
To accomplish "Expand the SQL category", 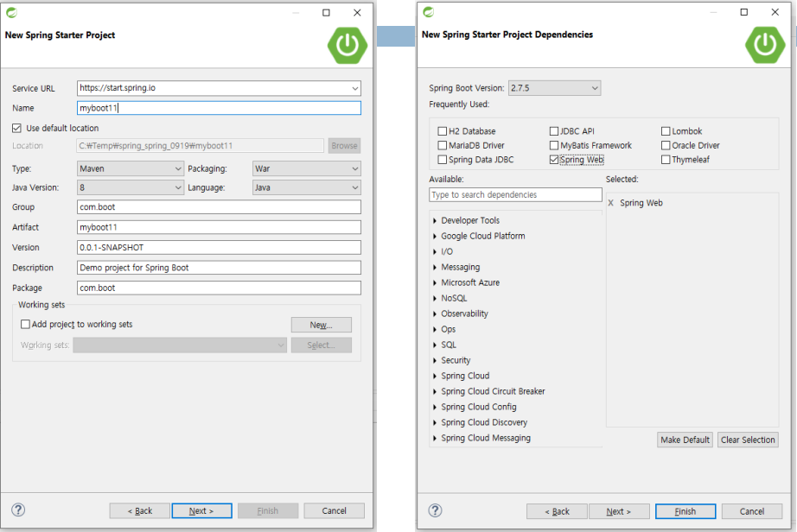I will point(435,345).
